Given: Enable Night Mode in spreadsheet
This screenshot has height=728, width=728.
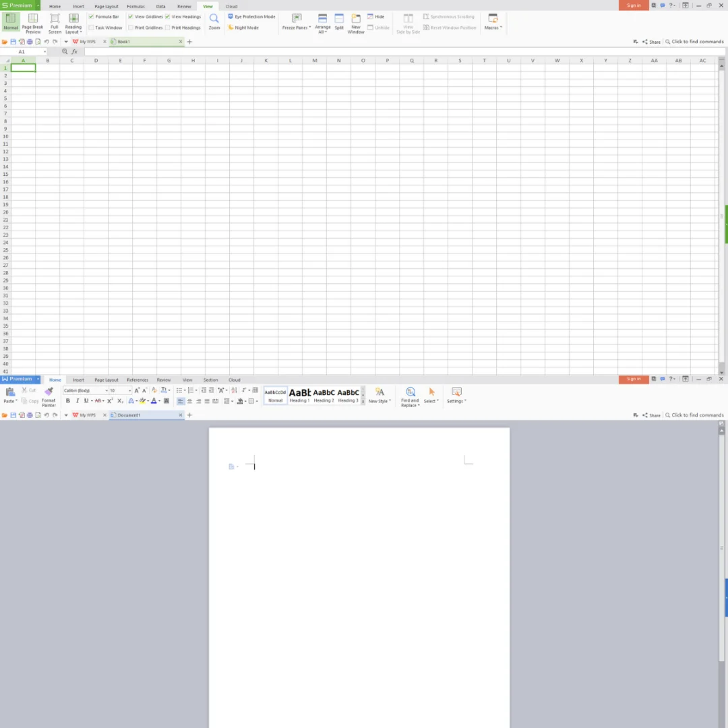Looking at the screenshot, I should pos(243,28).
